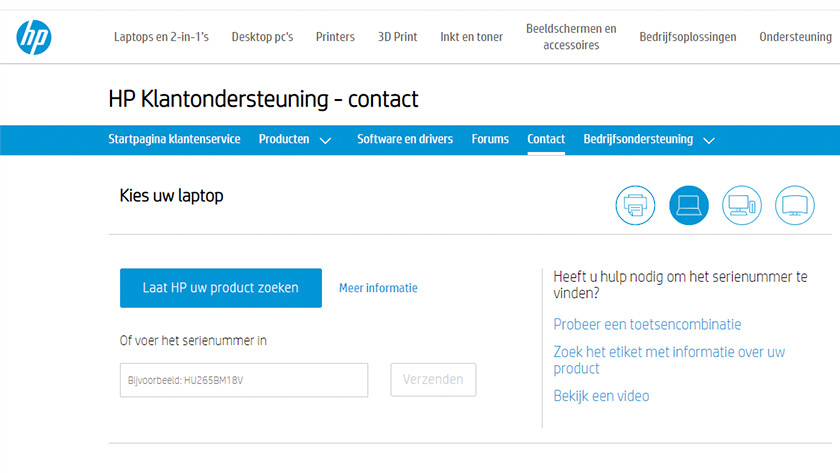This screenshot has width=840, height=473.
Task: Open the Printers menu
Action: click(335, 37)
